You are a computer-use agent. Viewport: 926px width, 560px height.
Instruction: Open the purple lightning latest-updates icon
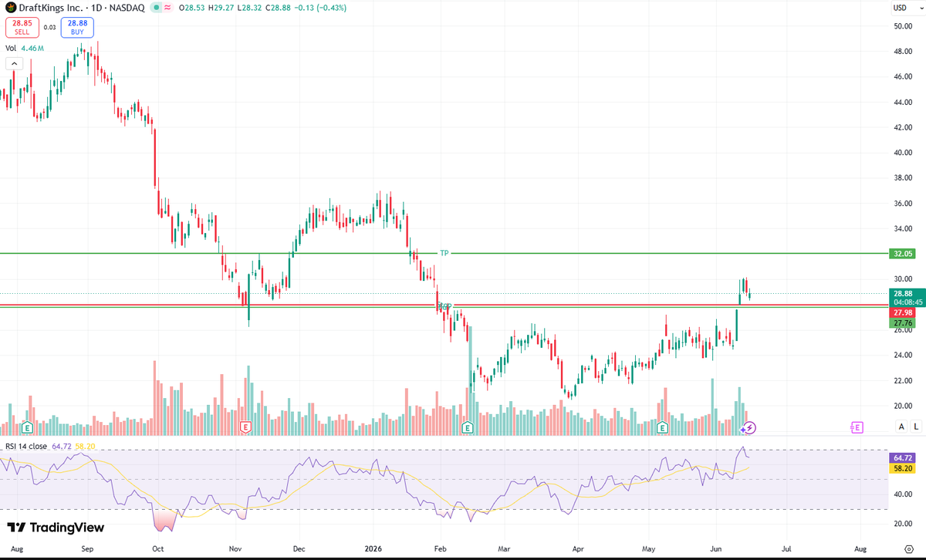coord(750,427)
